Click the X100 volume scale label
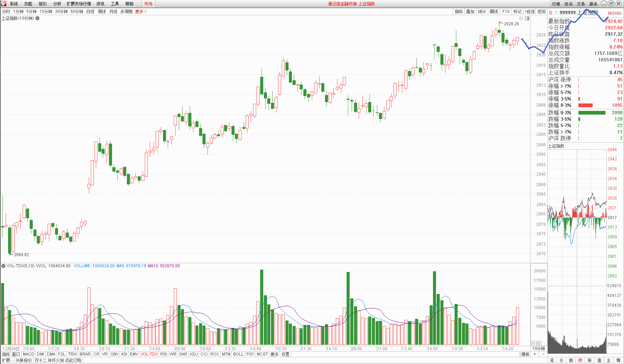 536,343
